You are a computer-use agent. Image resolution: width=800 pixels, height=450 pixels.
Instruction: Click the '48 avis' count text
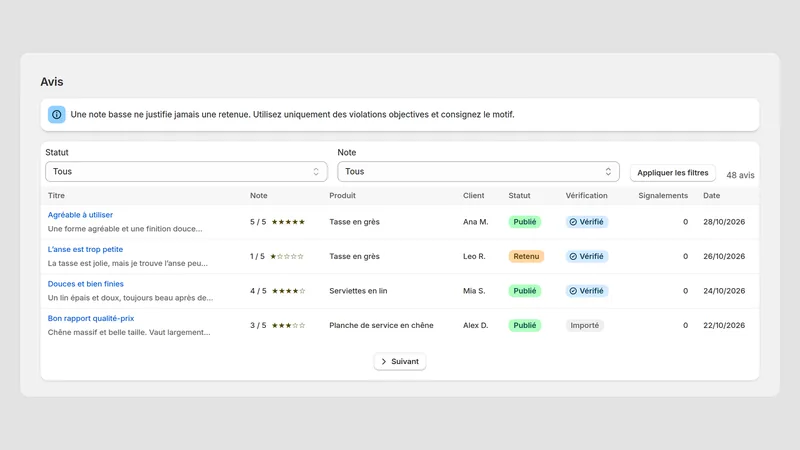tap(740, 175)
